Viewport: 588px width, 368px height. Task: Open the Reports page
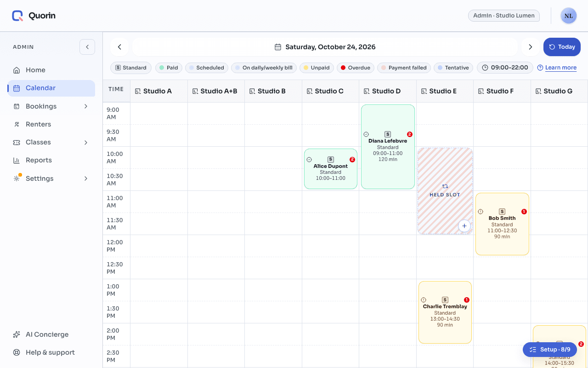click(x=51, y=160)
